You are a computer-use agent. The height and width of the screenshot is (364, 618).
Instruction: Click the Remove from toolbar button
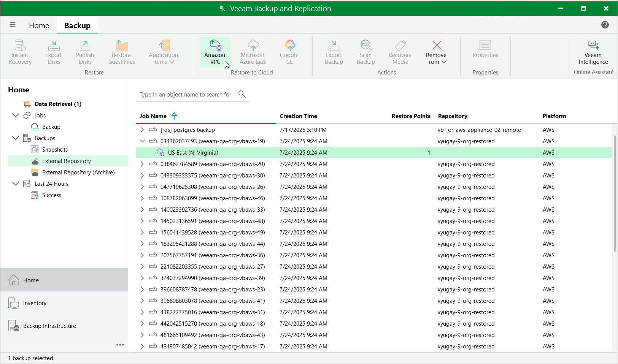[436, 52]
